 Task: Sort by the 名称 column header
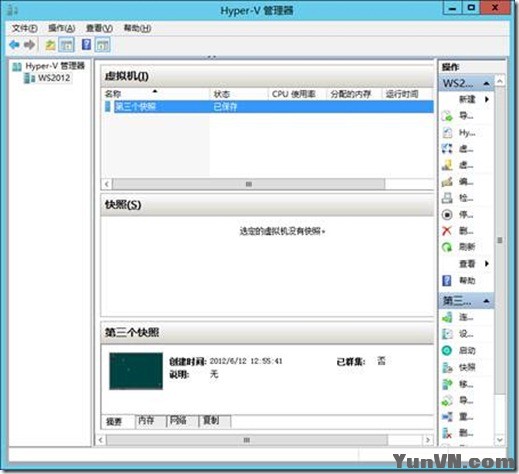pyautogui.click(x=156, y=94)
